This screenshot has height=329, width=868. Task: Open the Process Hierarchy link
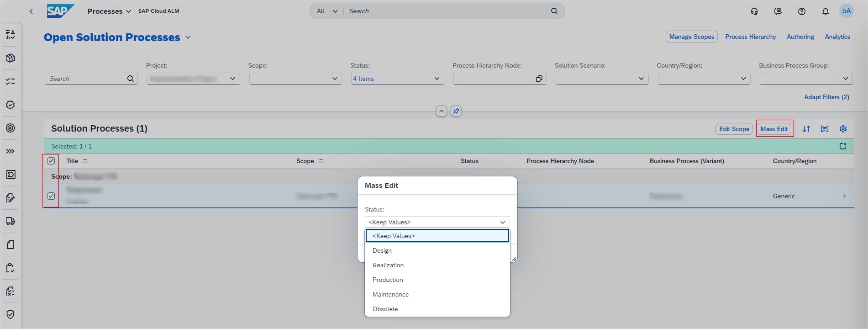pyautogui.click(x=750, y=37)
